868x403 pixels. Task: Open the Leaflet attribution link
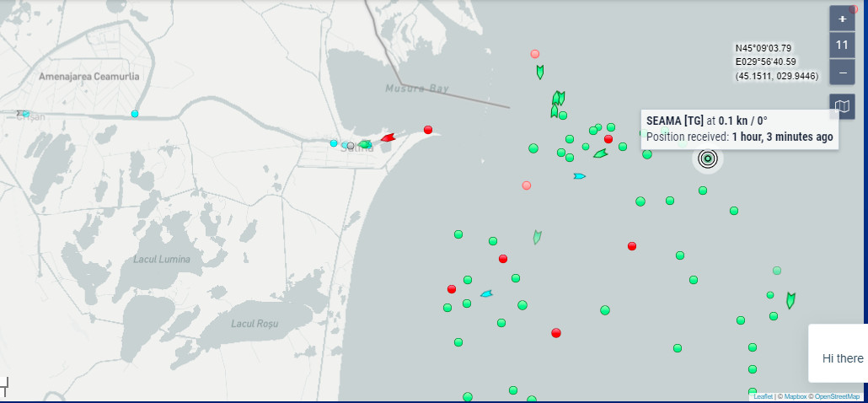click(x=763, y=396)
